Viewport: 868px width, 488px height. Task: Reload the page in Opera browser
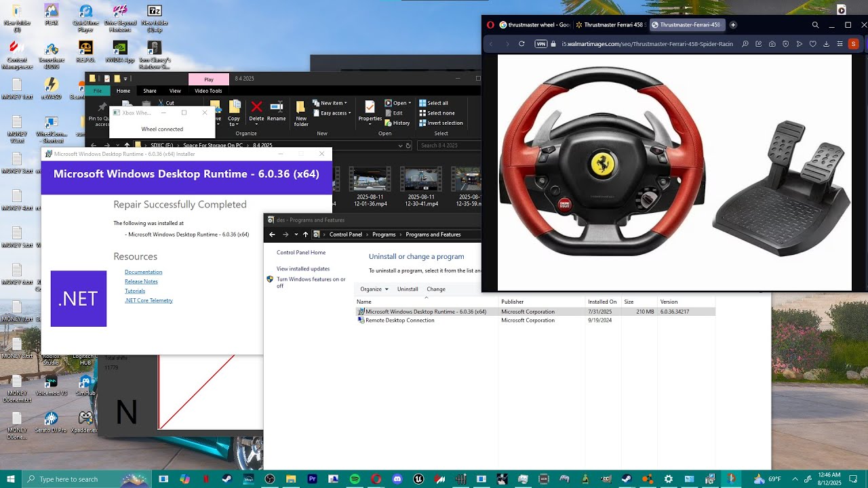521,43
